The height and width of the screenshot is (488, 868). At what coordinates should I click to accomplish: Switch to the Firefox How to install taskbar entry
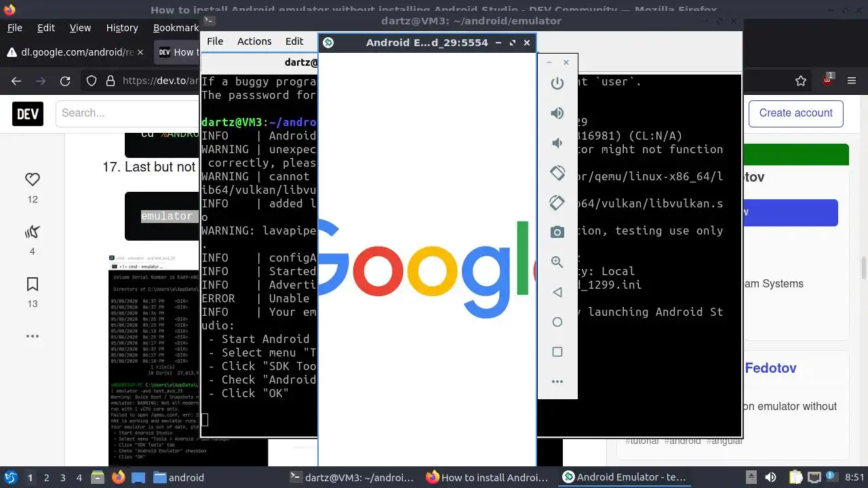point(488,478)
